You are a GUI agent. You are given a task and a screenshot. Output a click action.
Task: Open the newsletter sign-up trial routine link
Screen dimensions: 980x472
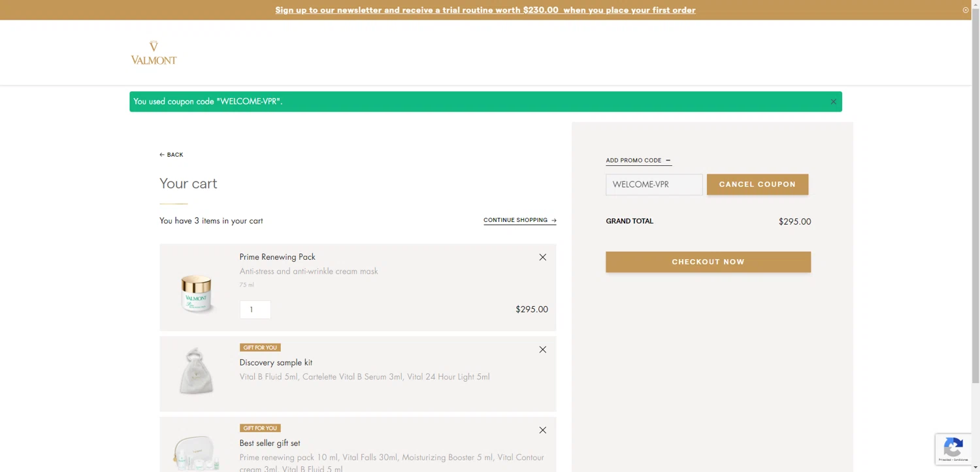click(x=485, y=10)
